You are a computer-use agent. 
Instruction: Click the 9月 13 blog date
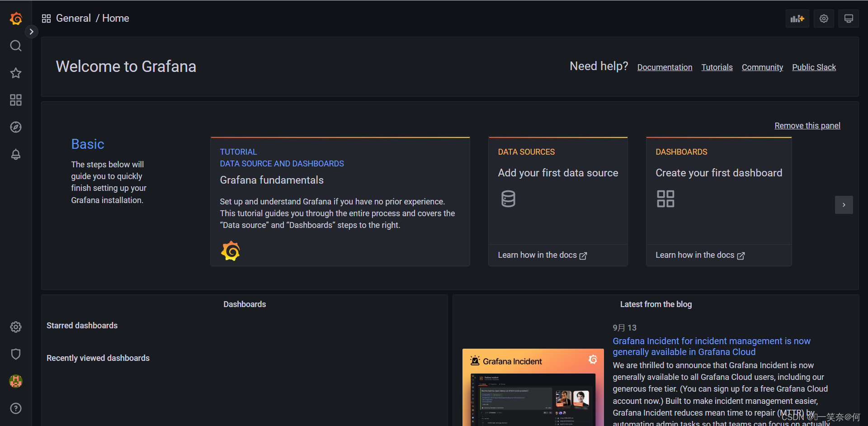[624, 328]
